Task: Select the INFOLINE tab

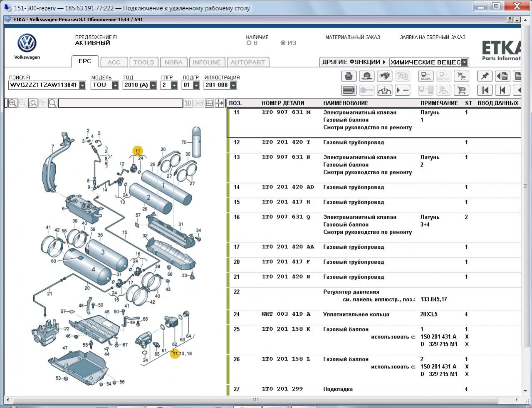Action: click(207, 62)
